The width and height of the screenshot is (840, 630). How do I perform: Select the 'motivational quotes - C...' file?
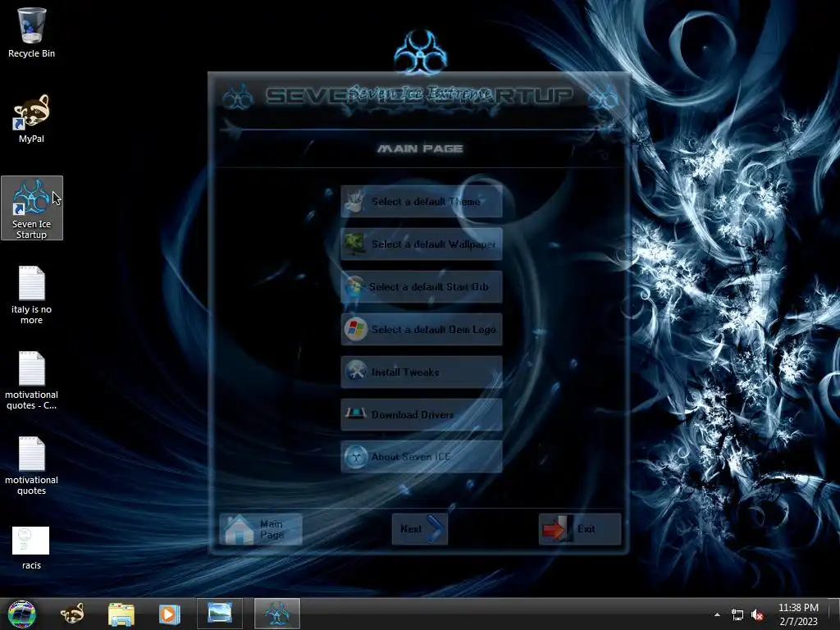pos(31,381)
